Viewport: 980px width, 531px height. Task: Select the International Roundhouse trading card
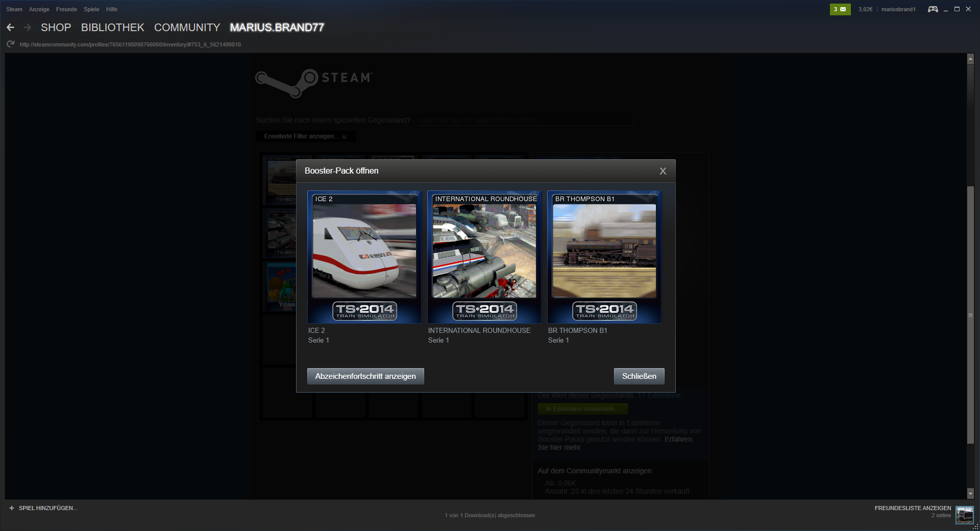point(484,257)
